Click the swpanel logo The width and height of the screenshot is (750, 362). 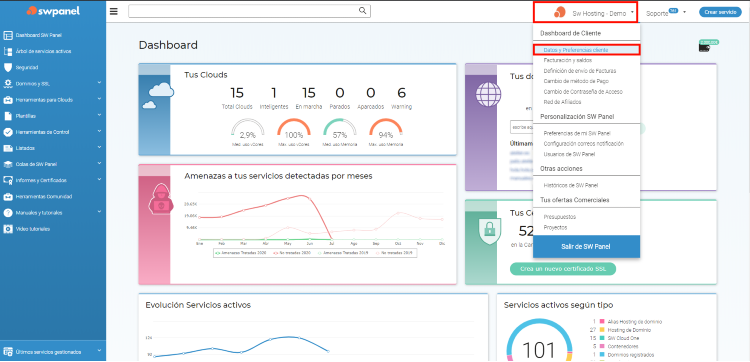53,11
